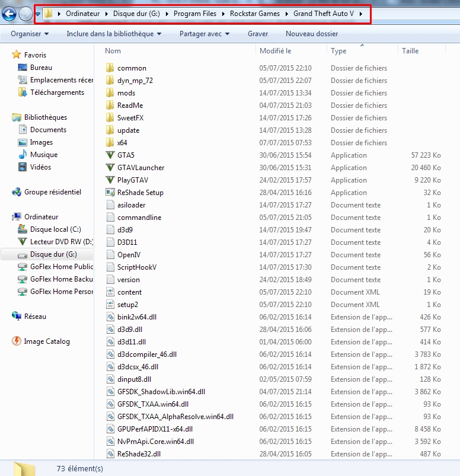This screenshot has height=476, width=460.
Task: Click Disque local (C:) drive icon
Action: pos(23,229)
